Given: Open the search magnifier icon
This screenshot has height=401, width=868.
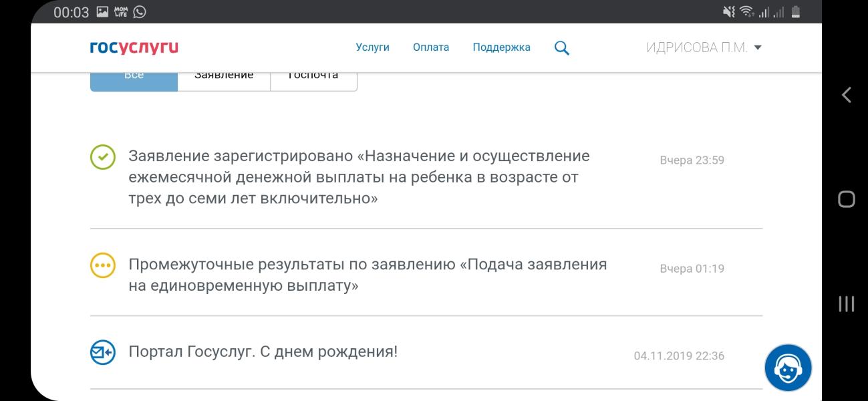Looking at the screenshot, I should coord(562,48).
